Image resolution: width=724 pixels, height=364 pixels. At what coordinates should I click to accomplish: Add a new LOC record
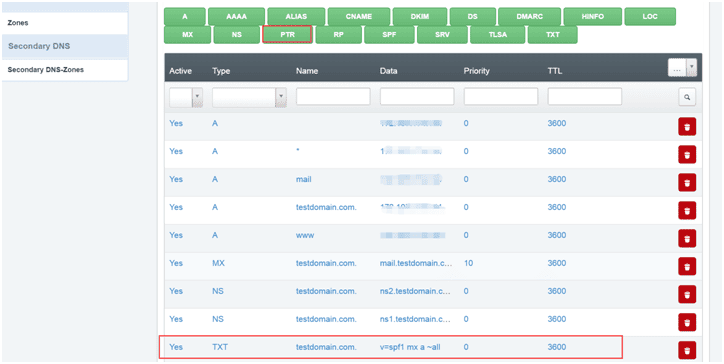(x=650, y=17)
